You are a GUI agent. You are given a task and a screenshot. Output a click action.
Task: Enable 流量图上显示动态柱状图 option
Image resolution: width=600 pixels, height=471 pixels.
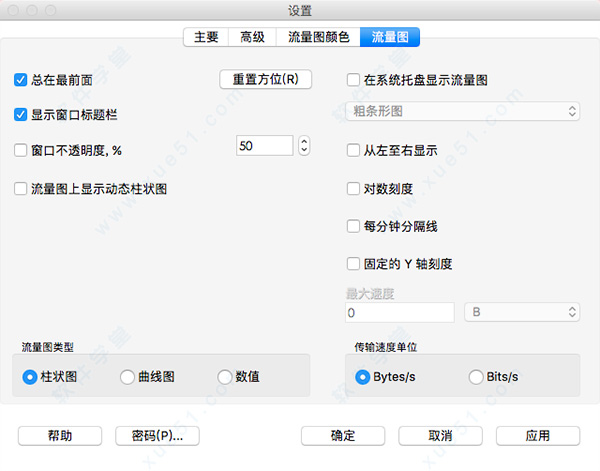(x=22, y=187)
